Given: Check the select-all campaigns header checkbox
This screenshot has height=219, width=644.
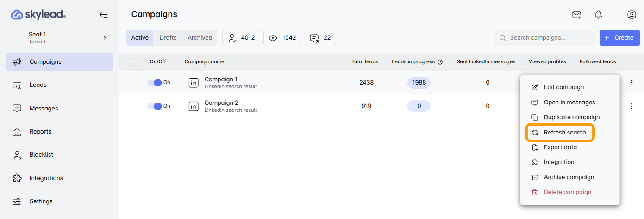Looking at the screenshot, I should (135, 62).
